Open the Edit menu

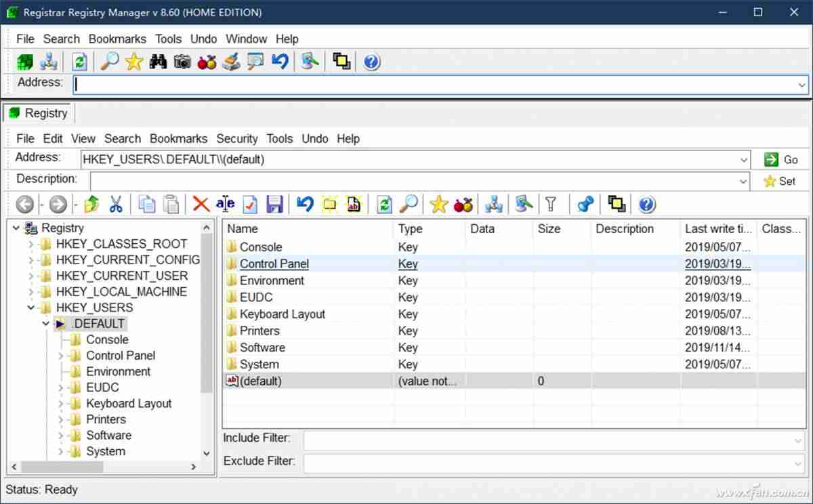click(x=53, y=138)
